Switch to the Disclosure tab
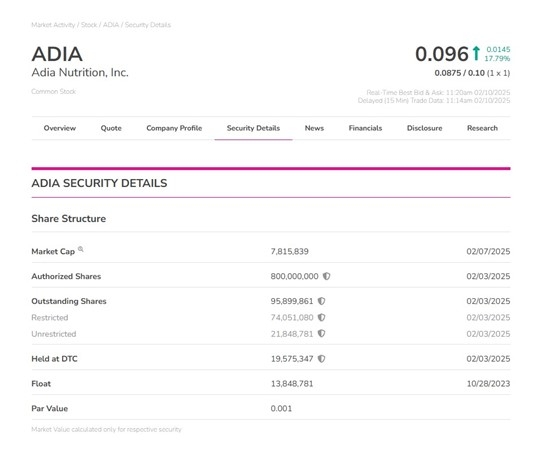This screenshot has height=457, width=550. pos(424,128)
